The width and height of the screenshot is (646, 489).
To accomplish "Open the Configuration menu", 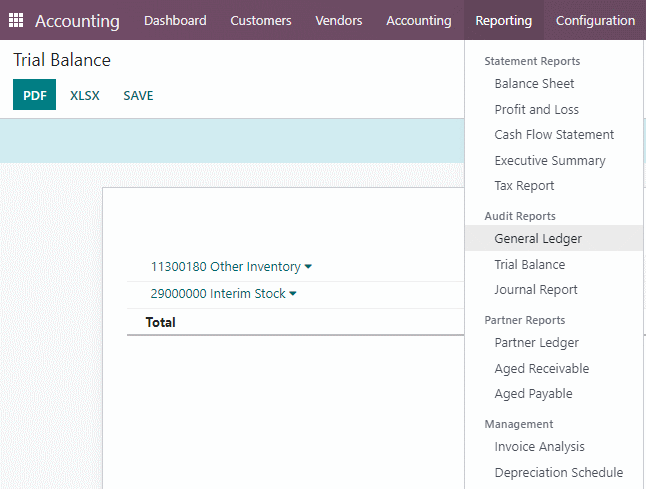I will click(x=595, y=20).
